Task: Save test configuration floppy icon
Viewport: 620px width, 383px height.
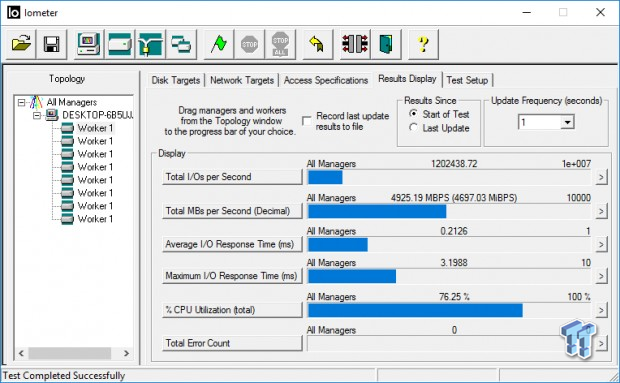Action: click(x=51, y=44)
